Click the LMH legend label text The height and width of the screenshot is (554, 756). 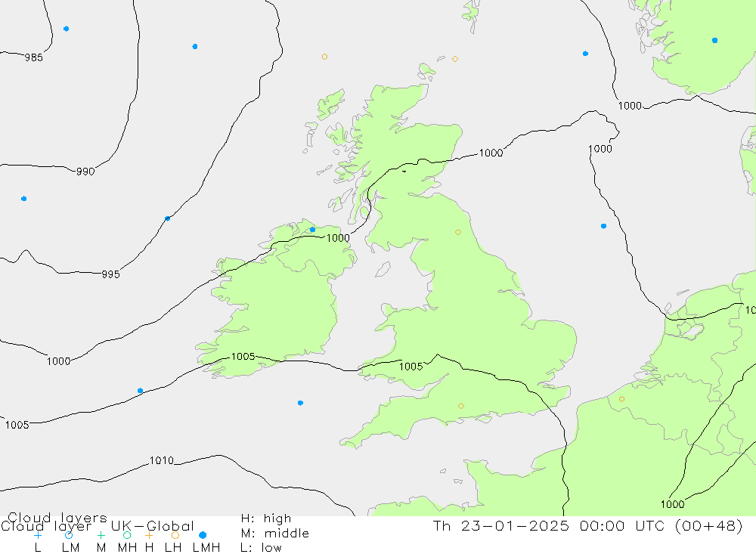click(x=206, y=548)
